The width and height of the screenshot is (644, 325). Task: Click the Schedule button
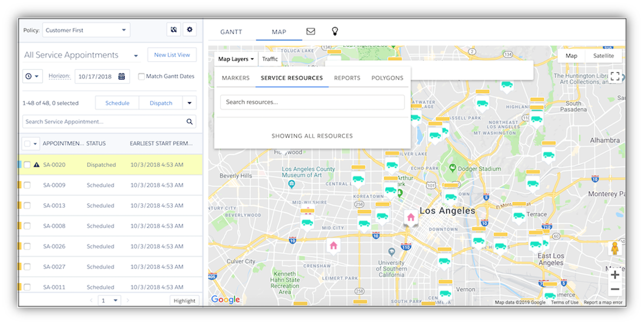click(117, 103)
